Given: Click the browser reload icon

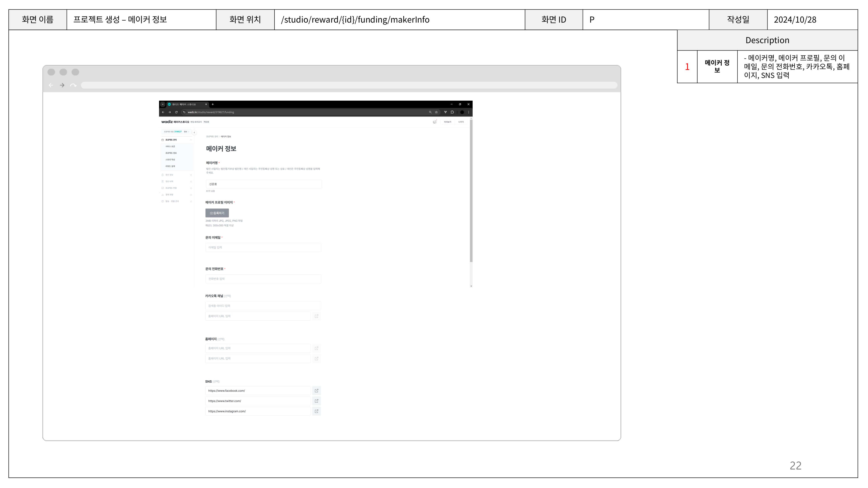Looking at the screenshot, I should point(176,112).
